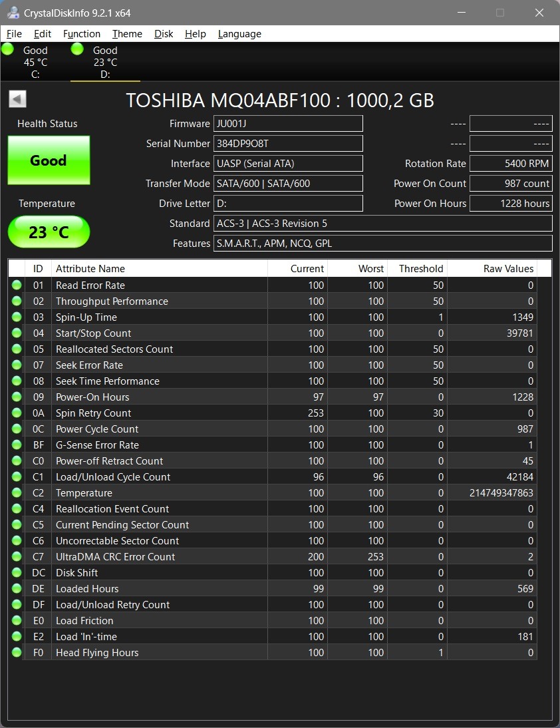Click the status dot for Read Error Rate
The width and height of the screenshot is (560, 728).
coord(17,285)
